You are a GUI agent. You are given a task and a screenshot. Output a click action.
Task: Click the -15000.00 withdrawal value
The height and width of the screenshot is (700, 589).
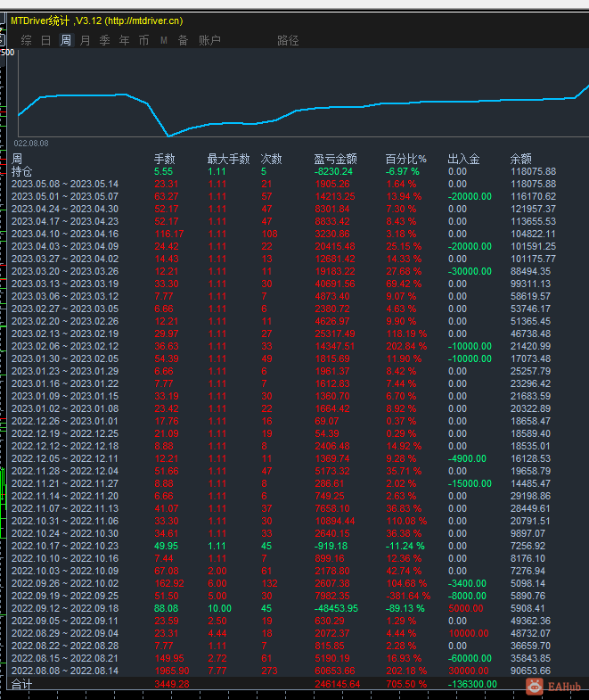pos(470,484)
